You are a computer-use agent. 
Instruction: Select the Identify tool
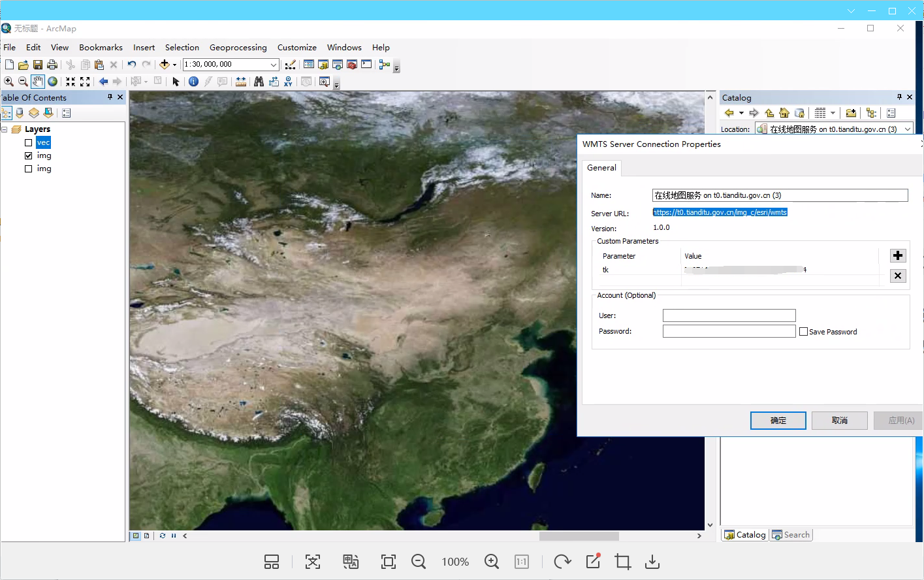pos(193,82)
